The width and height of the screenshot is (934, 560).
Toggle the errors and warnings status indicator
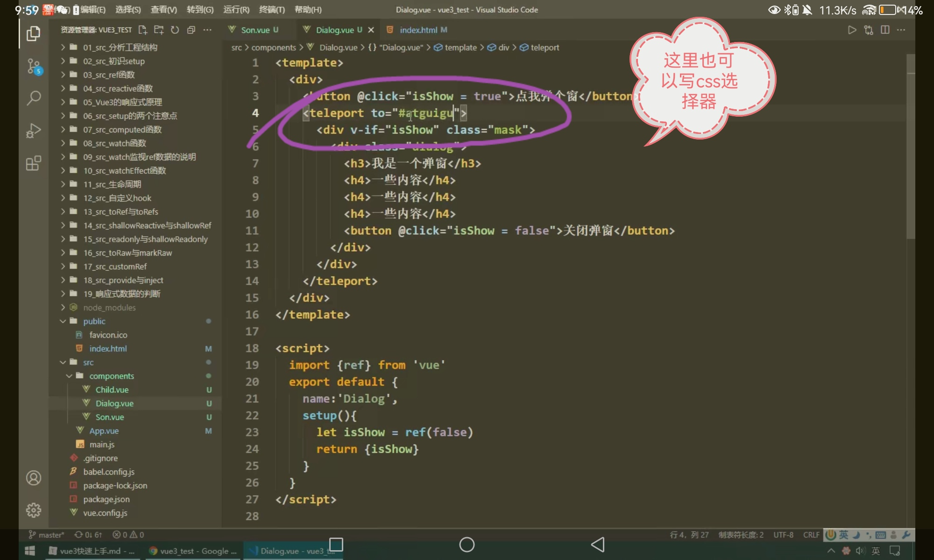pyautogui.click(x=128, y=535)
